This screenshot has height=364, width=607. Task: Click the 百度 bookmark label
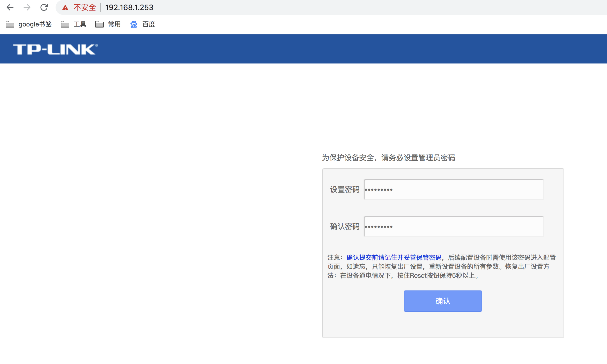pos(149,24)
